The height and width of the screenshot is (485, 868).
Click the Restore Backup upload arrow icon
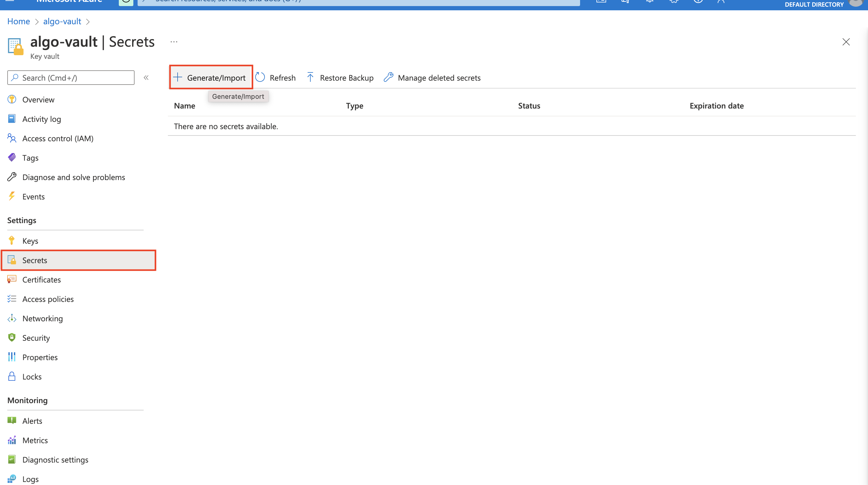pos(310,77)
